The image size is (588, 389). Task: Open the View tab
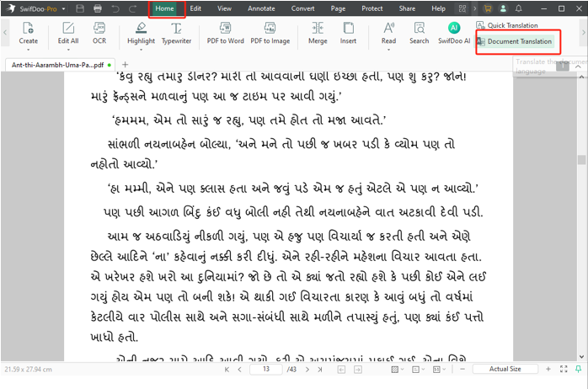224,8
